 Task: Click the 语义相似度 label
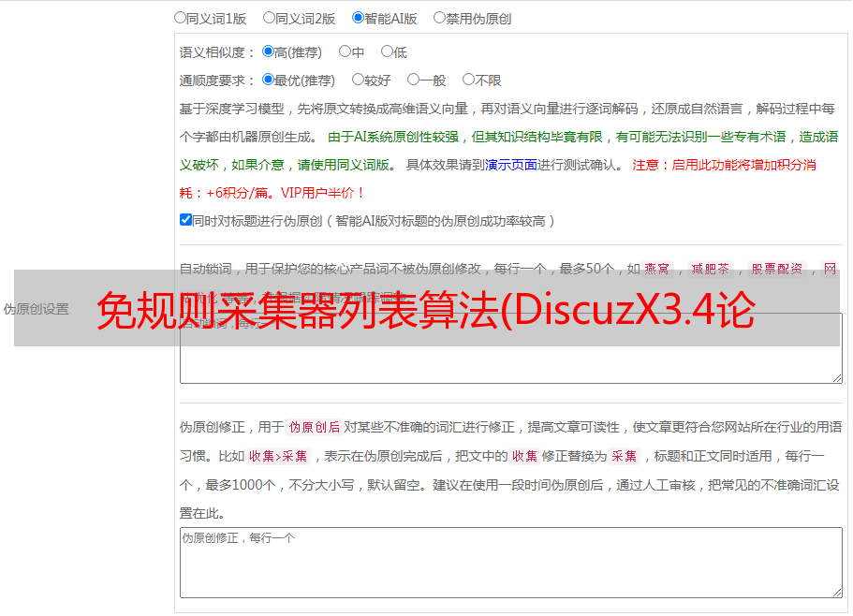[217, 52]
